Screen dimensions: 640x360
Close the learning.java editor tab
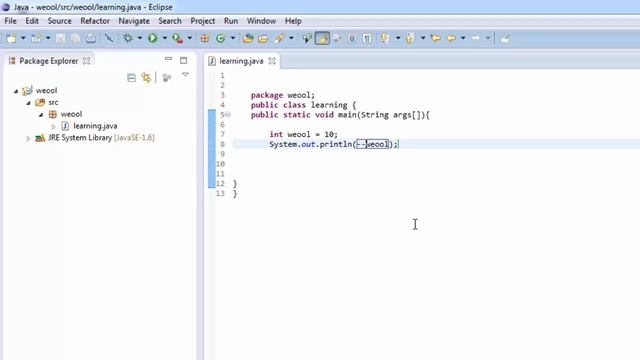pyautogui.click(x=272, y=61)
